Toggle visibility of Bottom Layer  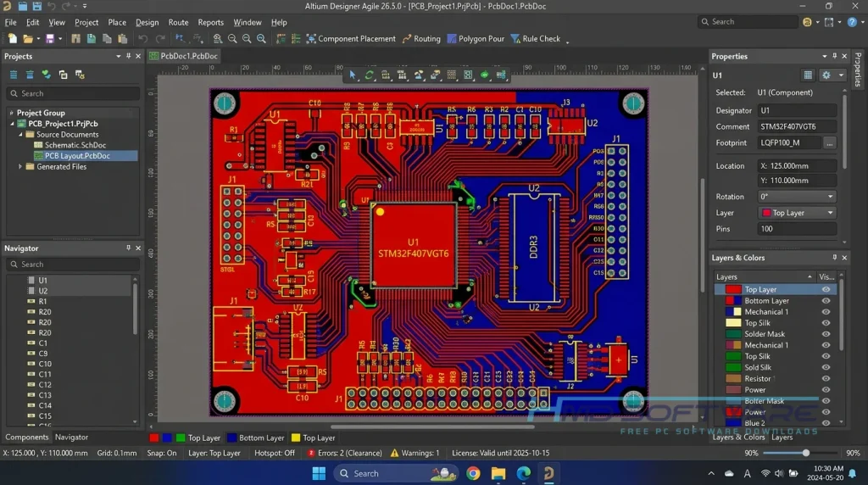click(x=826, y=301)
